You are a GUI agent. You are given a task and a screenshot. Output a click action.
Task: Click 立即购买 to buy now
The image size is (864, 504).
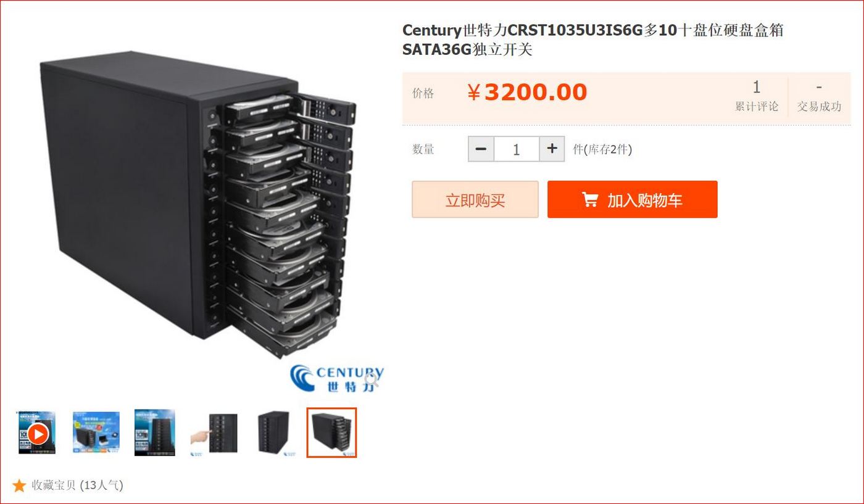(475, 199)
